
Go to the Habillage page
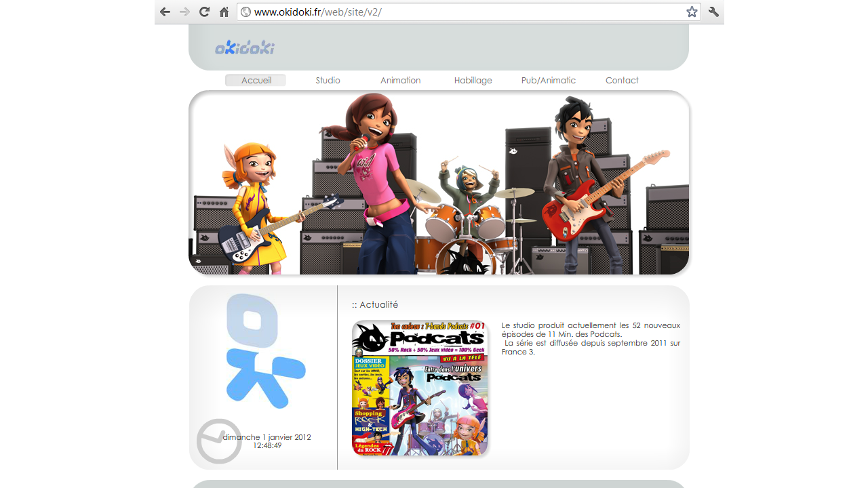click(x=473, y=80)
